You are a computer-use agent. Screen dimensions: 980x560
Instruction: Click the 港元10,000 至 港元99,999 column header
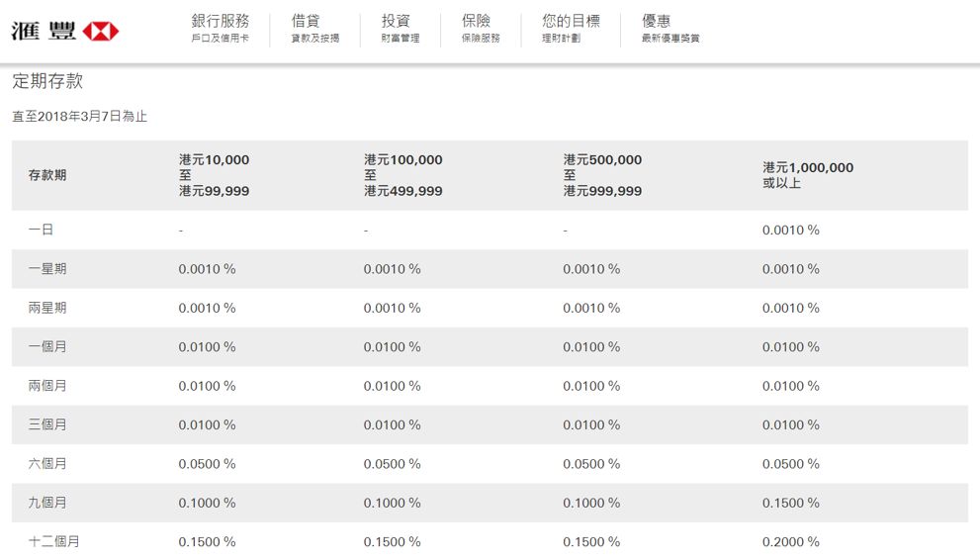[x=214, y=175]
